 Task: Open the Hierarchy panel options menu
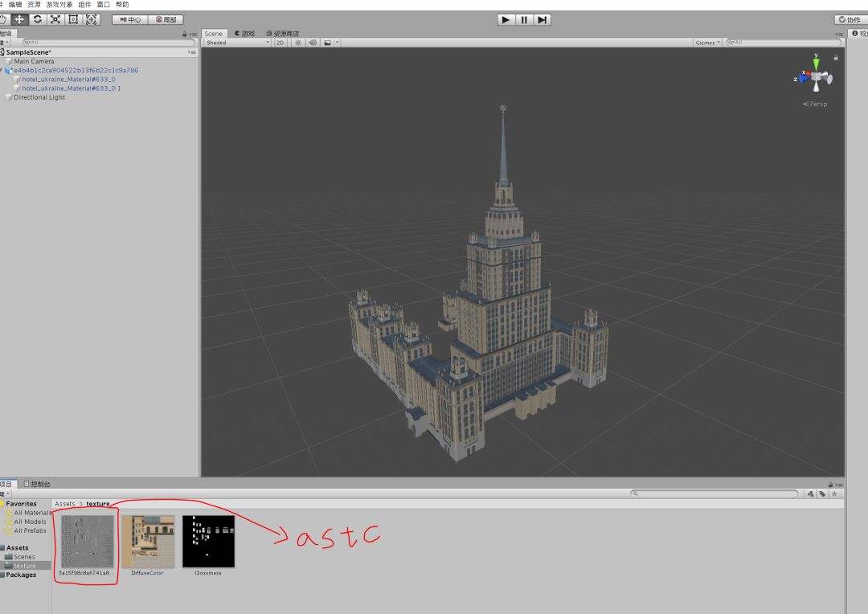coord(193,35)
